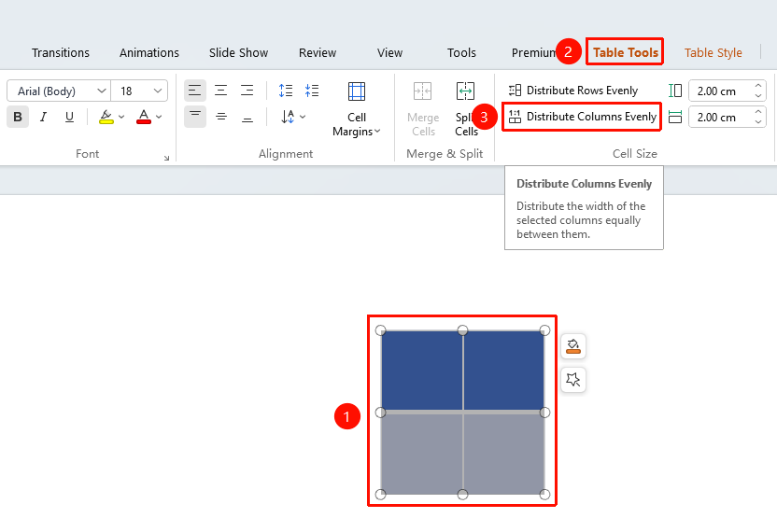Click the table fill paint bucket icon
777x532 pixels.
(573, 345)
